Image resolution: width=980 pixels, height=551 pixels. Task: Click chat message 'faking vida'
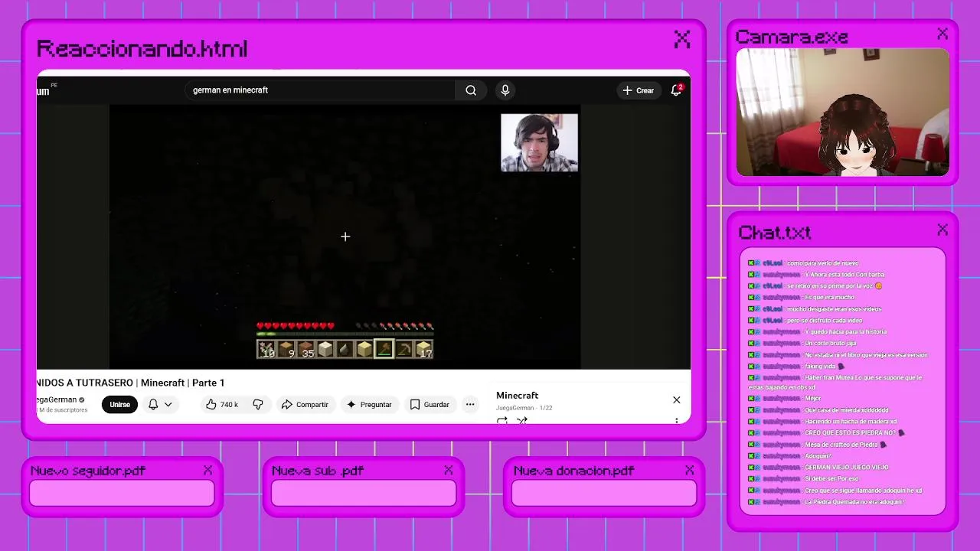(820, 367)
